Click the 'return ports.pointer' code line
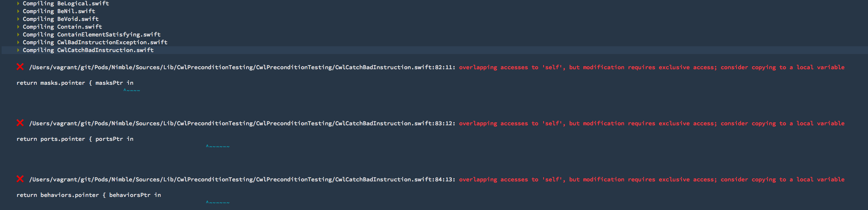Viewport: 868px width, 210px height. pos(75,139)
